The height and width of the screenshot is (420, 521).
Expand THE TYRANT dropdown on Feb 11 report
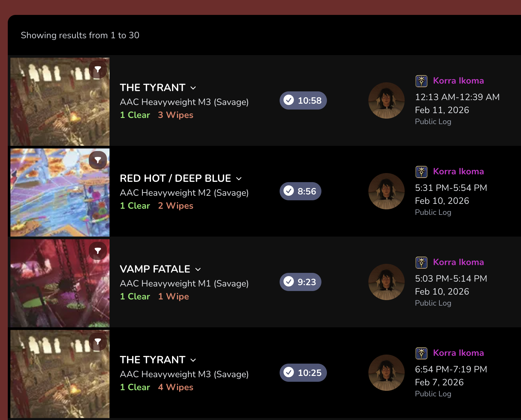pos(193,88)
